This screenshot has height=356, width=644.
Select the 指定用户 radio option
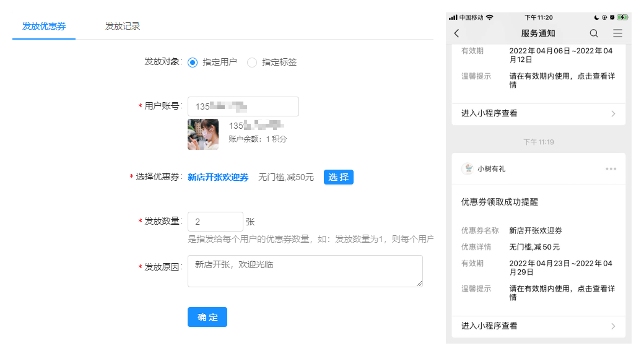coord(193,63)
